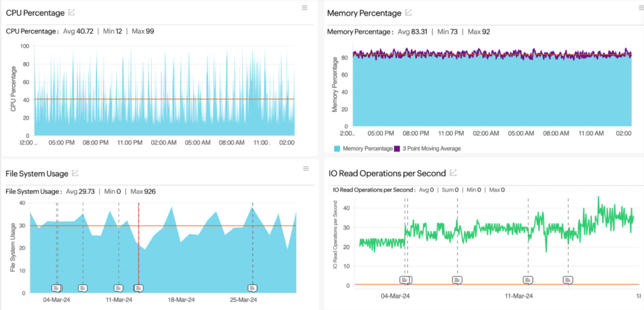Image resolution: width=644 pixels, height=310 pixels.
Task: Open the annotation note near 25-Mar-24 in File System Usage
Action: tap(252, 288)
